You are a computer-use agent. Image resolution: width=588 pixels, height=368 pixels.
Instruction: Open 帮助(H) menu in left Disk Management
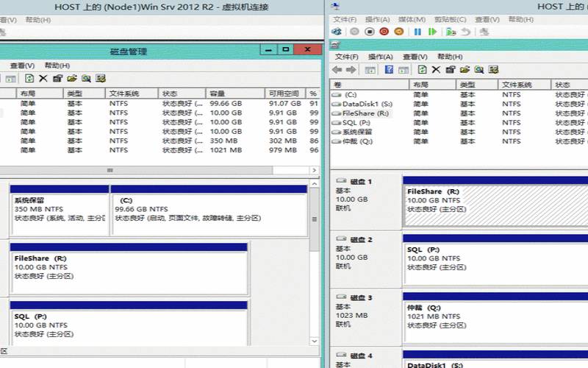[57, 66]
